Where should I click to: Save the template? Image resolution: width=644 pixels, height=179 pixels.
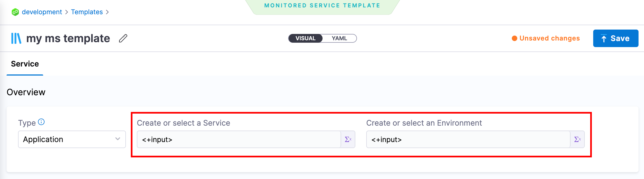pos(615,38)
